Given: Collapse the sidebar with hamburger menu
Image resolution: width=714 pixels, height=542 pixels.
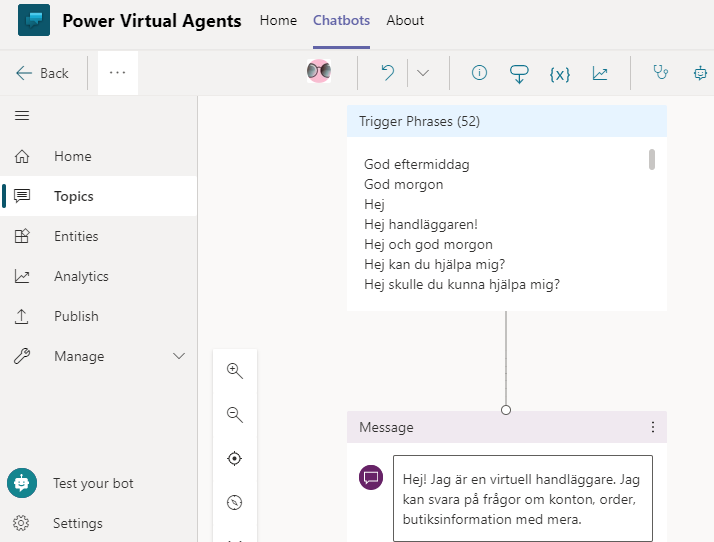Looking at the screenshot, I should point(22,116).
